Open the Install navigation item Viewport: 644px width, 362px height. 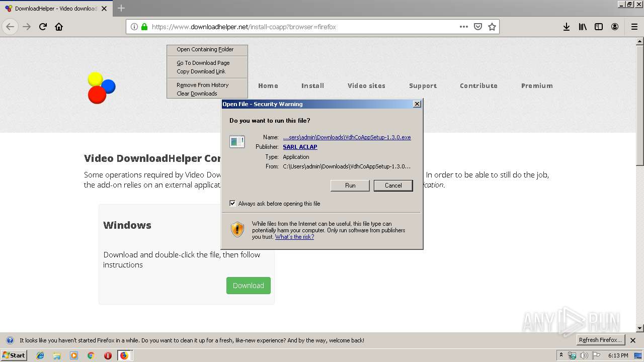tap(312, 85)
